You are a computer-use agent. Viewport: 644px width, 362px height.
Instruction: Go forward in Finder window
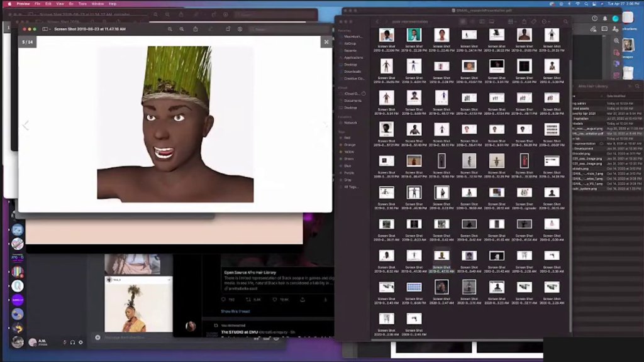click(x=386, y=22)
